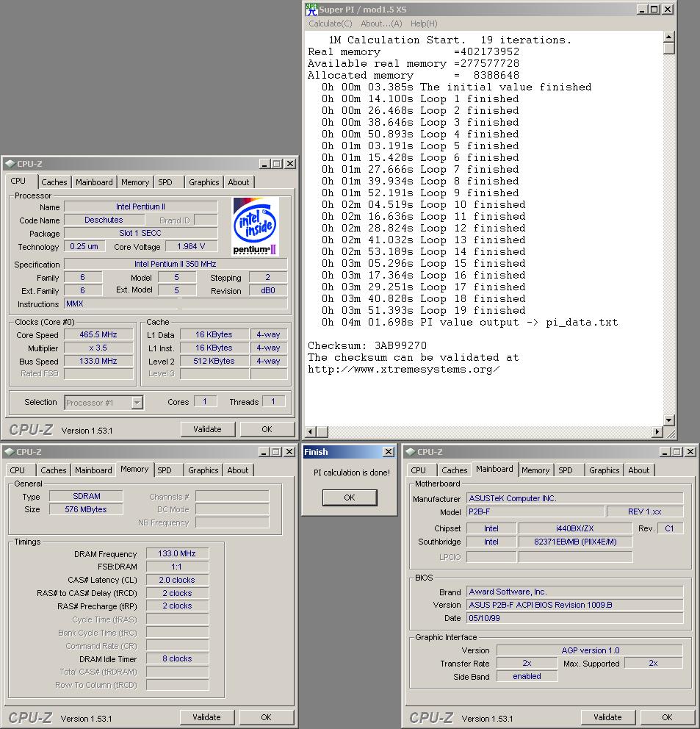Click the Super PI title bar icon
700x729 pixels.
[312, 10]
